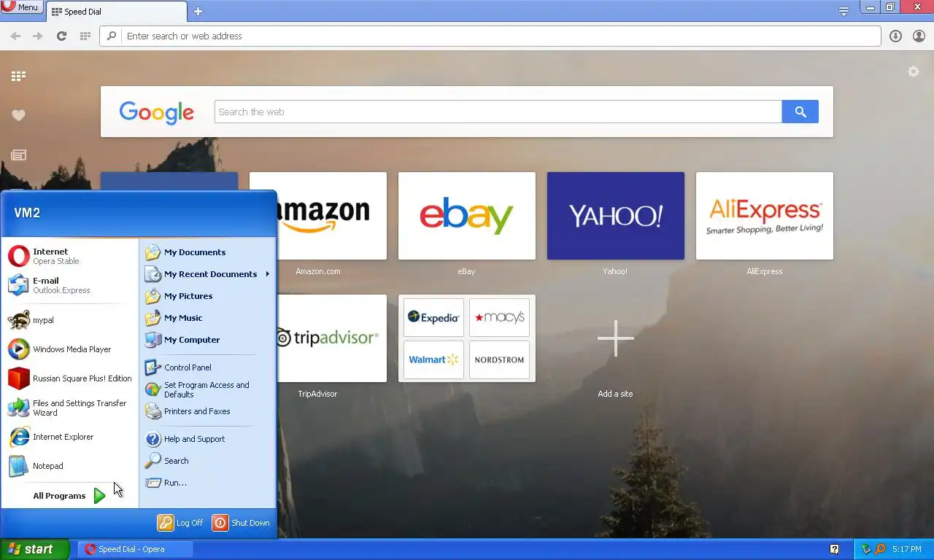Open My Computer

(x=207, y=340)
